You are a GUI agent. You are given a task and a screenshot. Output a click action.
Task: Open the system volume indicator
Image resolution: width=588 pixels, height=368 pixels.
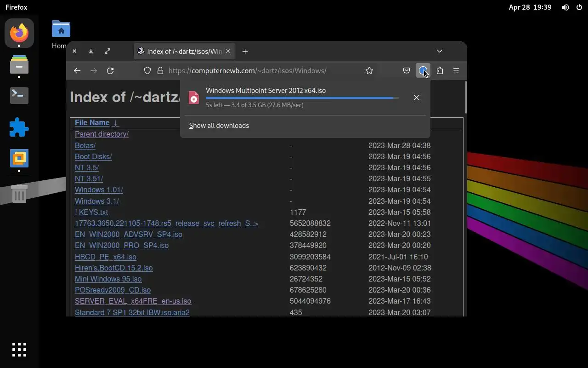point(565,7)
